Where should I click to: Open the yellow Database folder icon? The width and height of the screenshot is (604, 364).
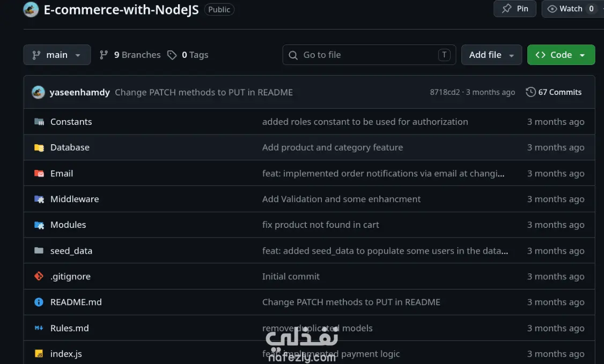coord(39,148)
